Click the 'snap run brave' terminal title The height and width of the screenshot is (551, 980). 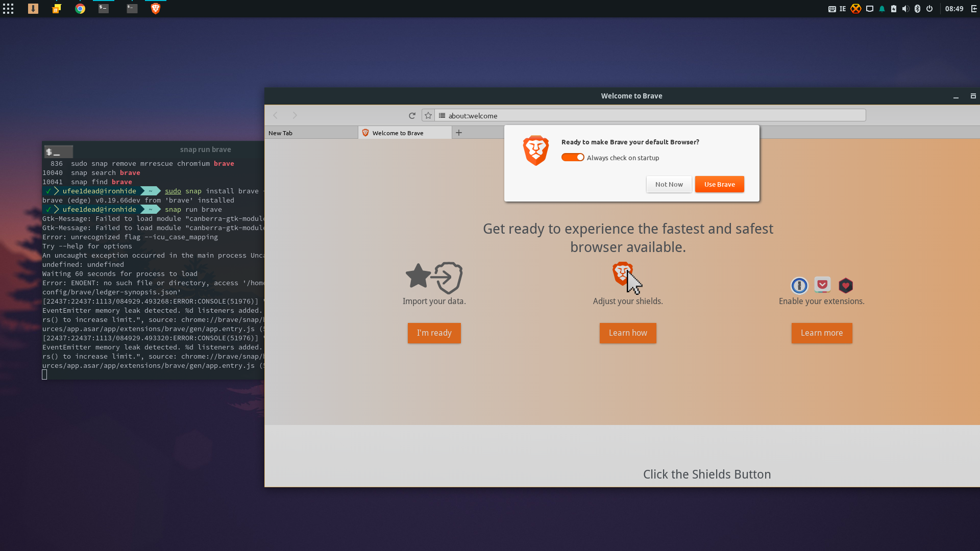click(205, 149)
